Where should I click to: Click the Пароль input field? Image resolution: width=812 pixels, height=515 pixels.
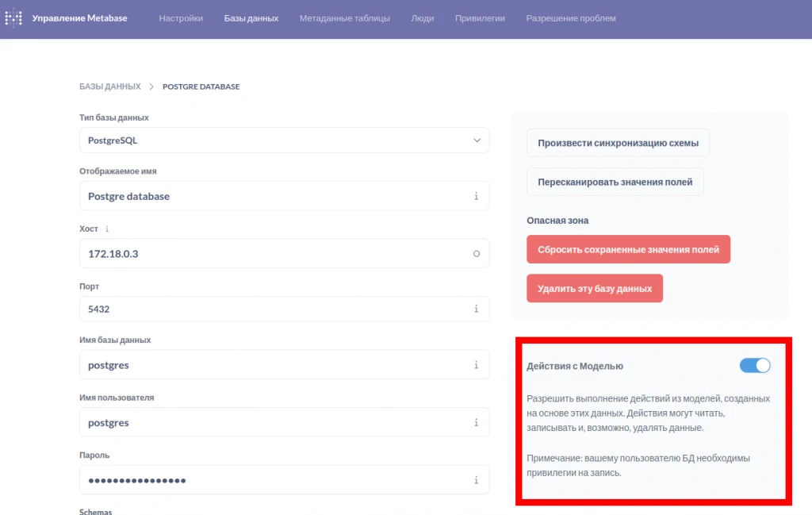(x=285, y=480)
